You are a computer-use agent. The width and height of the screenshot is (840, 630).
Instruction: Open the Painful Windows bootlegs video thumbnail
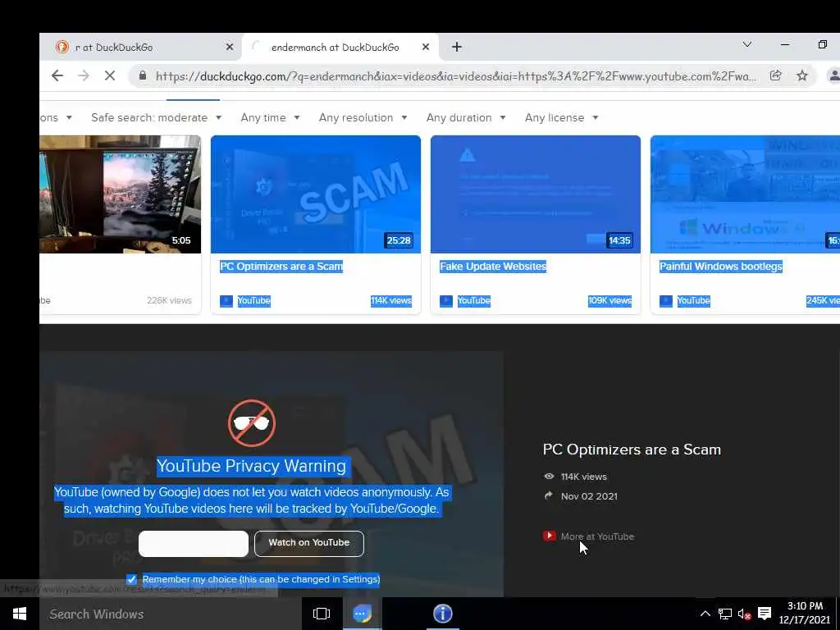tap(745, 194)
